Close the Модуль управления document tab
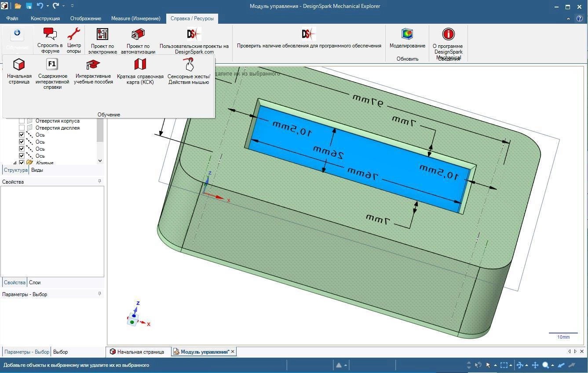This screenshot has height=373, width=588. [x=233, y=351]
